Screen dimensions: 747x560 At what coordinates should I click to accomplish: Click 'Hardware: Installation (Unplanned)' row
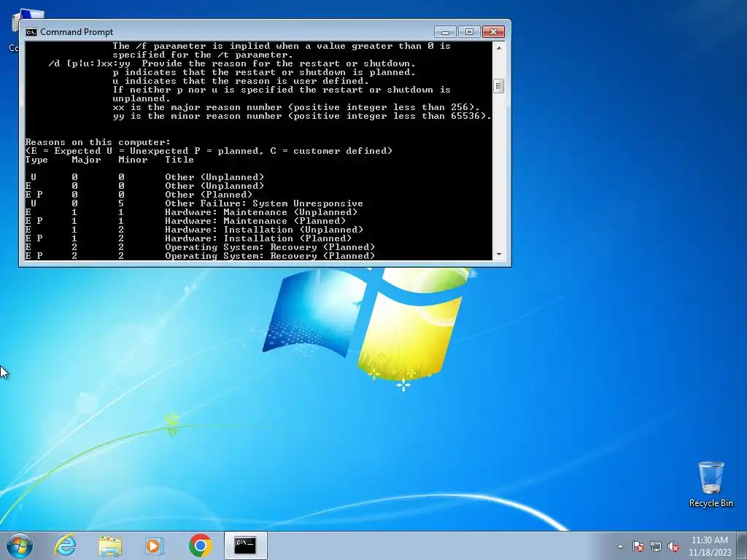coord(194,230)
